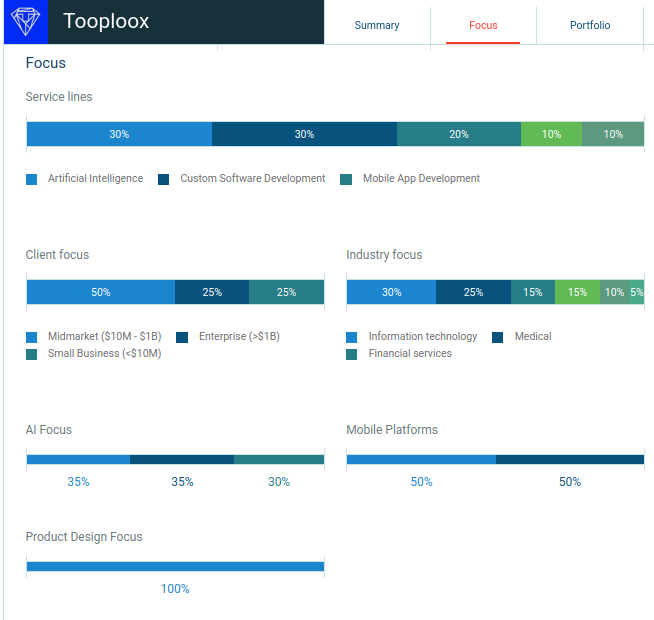Viewport: 654px width, 620px height.
Task: Click the Mobile App Development legend swatch
Action: point(346,179)
